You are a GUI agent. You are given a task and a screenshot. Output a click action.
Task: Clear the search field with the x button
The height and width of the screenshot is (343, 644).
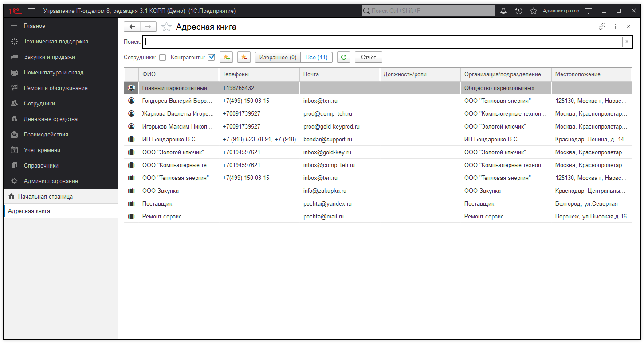pos(627,42)
